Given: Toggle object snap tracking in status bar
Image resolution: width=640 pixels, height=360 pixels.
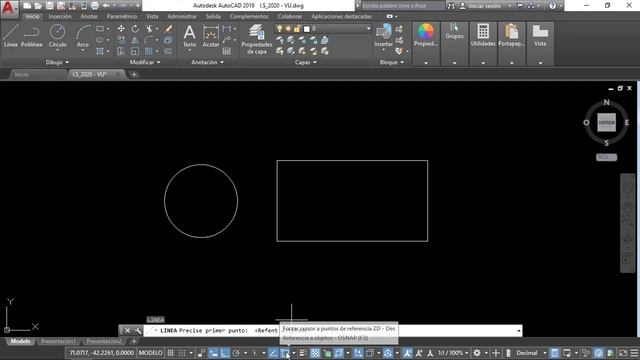Looking at the screenshot, I should 273,353.
